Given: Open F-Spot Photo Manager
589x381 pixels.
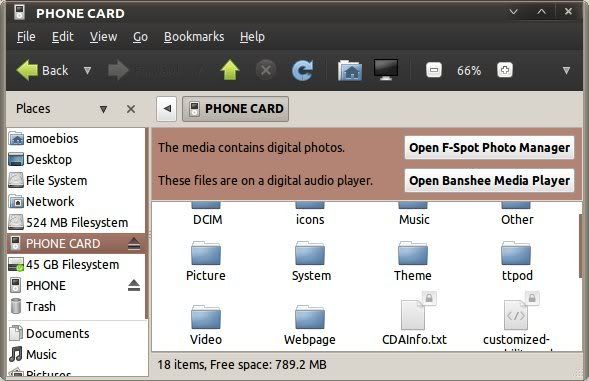Looking at the screenshot, I should [x=489, y=148].
